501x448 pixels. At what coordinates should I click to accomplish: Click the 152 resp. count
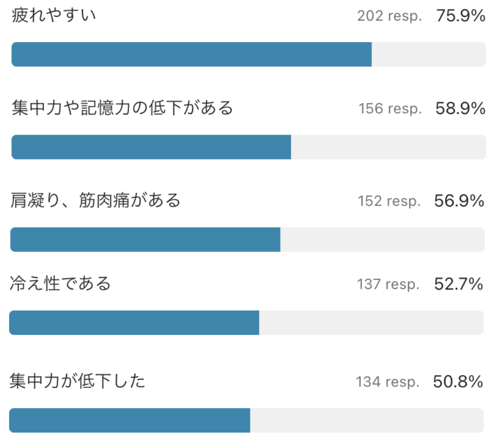[389, 201]
